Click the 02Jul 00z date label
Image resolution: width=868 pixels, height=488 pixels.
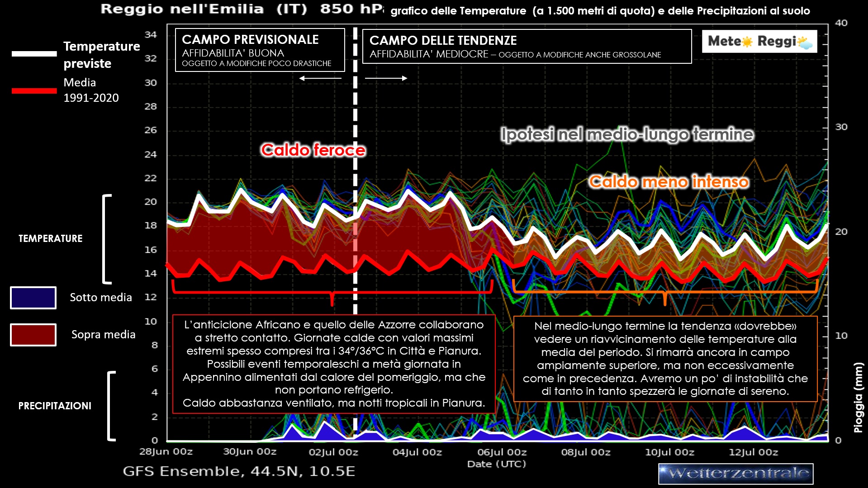pos(333,452)
